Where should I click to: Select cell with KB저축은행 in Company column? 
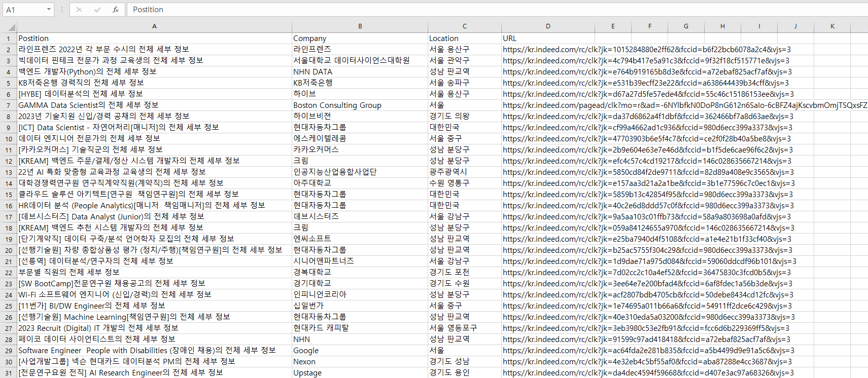click(x=360, y=83)
